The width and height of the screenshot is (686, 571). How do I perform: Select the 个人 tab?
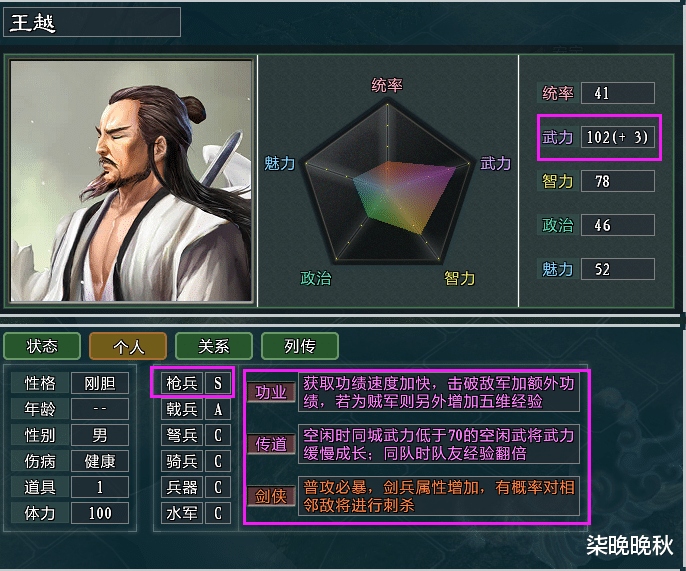[x=128, y=346]
